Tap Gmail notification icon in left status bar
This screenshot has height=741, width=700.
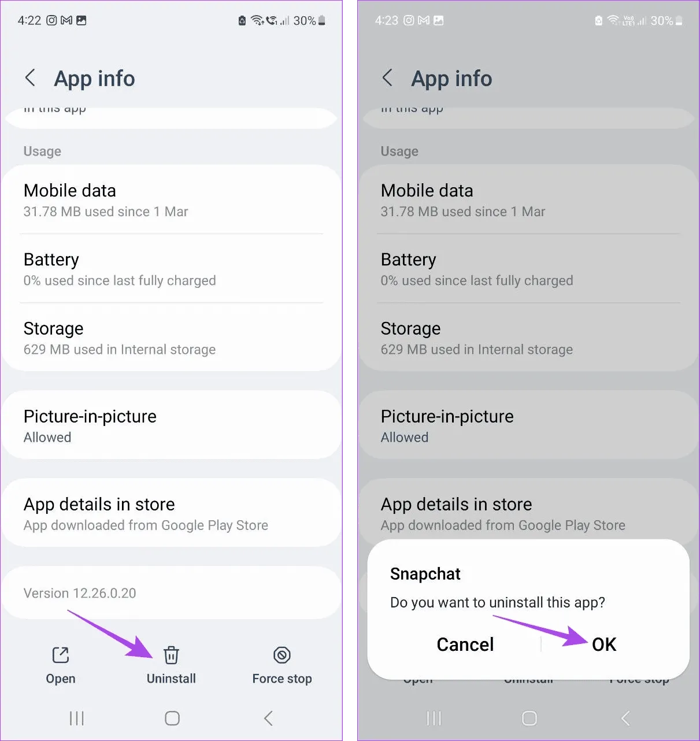coord(66,20)
